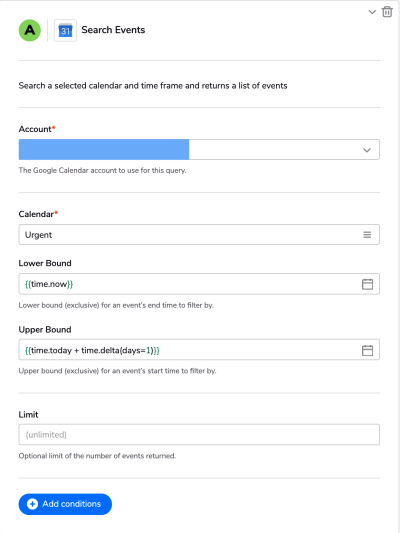Click the plus icon in Add conditions
Image resolution: width=400 pixels, height=533 pixels.
pyautogui.click(x=32, y=504)
